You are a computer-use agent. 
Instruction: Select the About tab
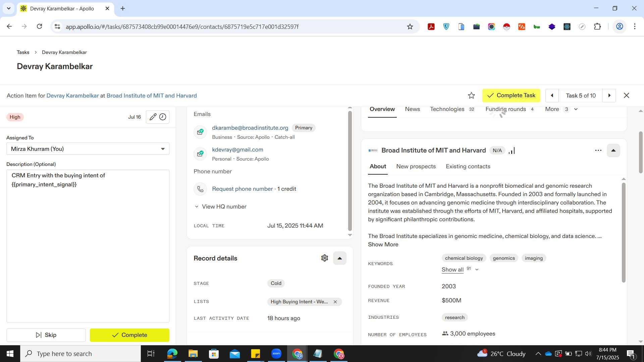click(378, 167)
